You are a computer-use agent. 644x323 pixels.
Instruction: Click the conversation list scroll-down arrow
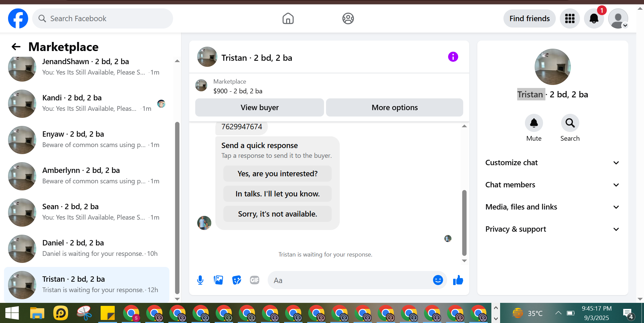pos(177,299)
